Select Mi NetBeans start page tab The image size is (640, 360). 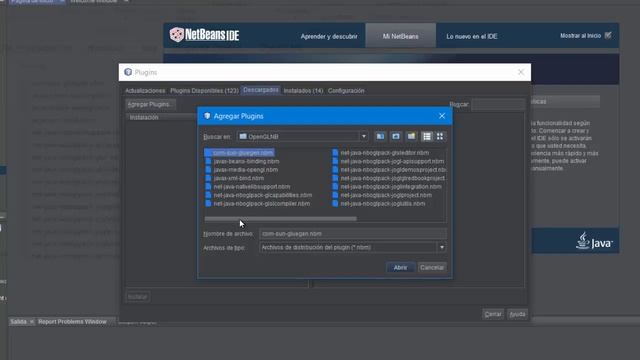click(x=400, y=36)
